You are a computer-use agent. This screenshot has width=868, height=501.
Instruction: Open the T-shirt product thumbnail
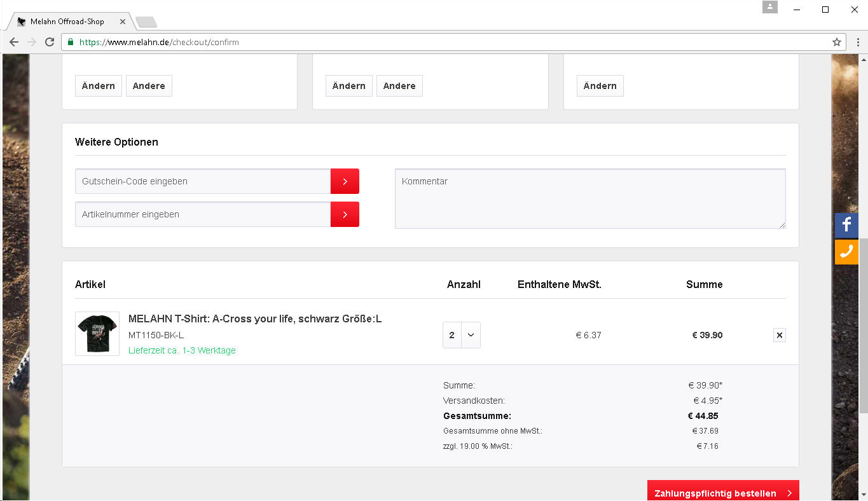[x=97, y=334]
